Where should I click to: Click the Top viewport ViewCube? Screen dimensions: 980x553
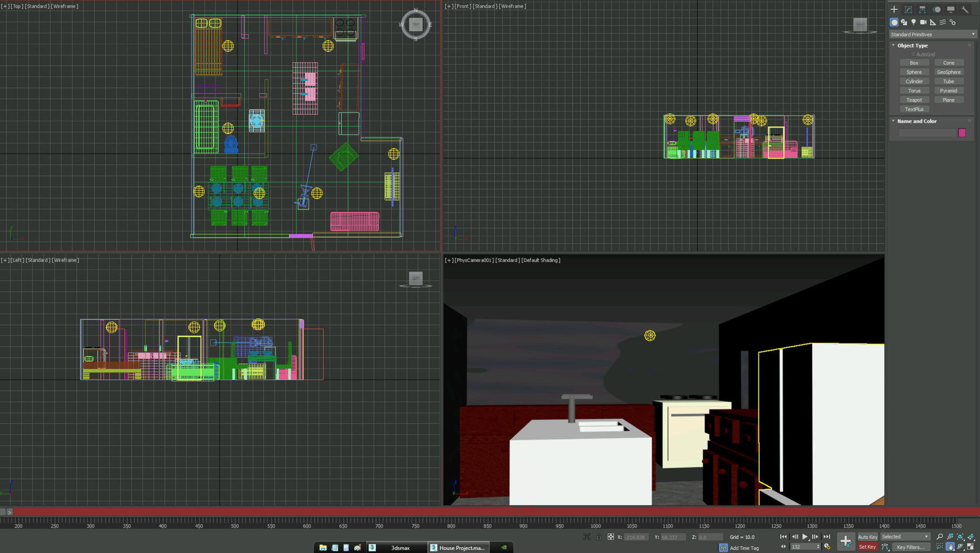415,24
